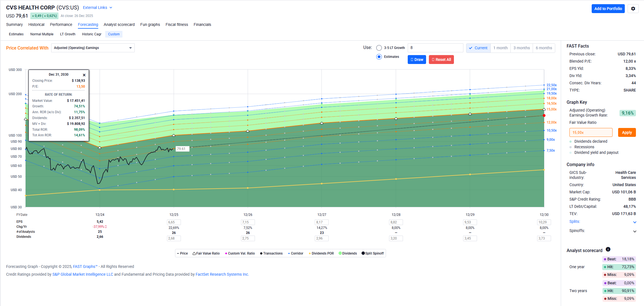This screenshot has height=306, width=644.
Task: Click the Transactions legend icon
Action: [261, 253]
